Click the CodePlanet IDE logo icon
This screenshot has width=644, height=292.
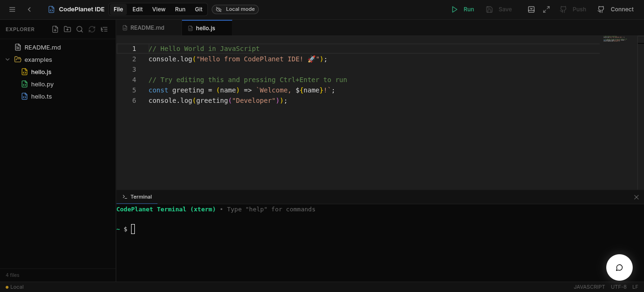pyautogui.click(x=51, y=9)
